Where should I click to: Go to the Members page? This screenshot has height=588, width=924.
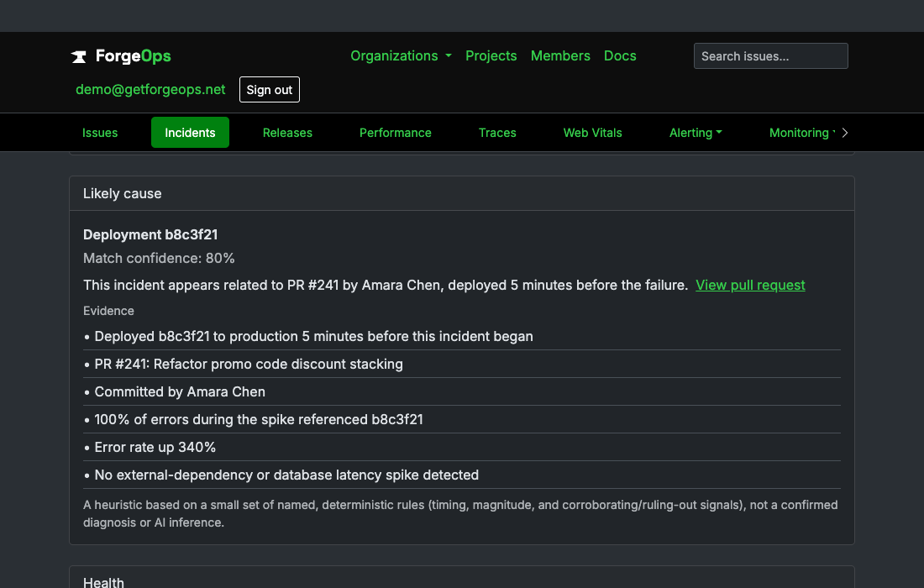(x=560, y=56)
